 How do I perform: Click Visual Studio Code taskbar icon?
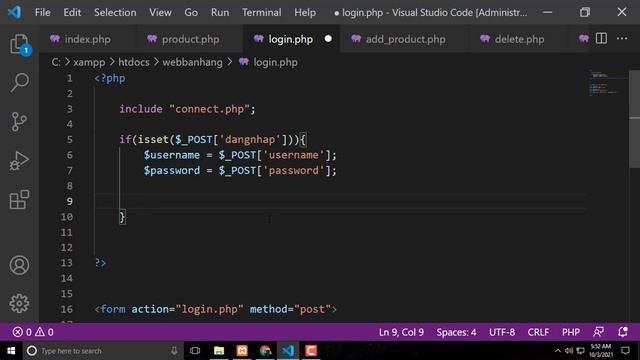[x=288, y=351]
